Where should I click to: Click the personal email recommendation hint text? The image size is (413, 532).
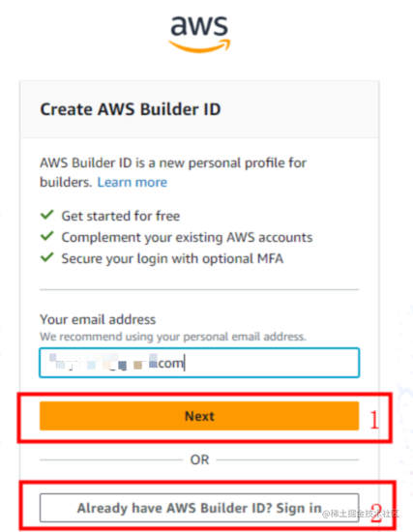[x=173, y=337]
